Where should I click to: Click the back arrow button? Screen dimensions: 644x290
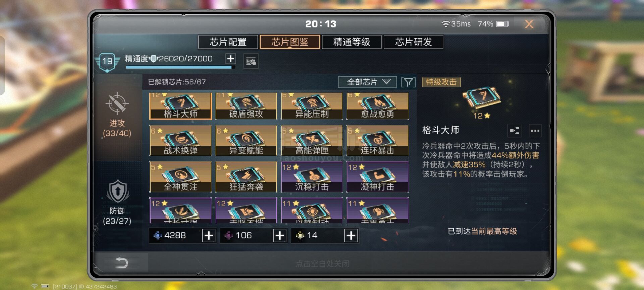click(x=122, y=262)
